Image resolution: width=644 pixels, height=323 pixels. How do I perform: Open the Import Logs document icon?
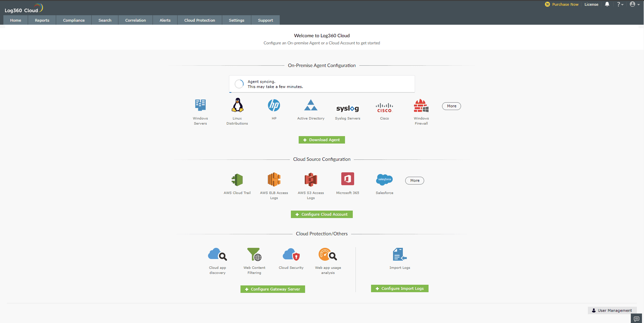[x=400, y=254]
